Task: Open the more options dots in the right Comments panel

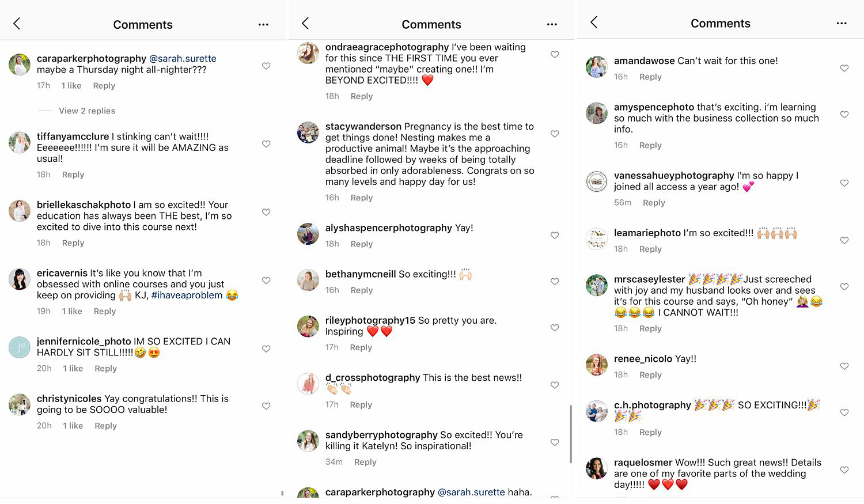Action: 842,24
